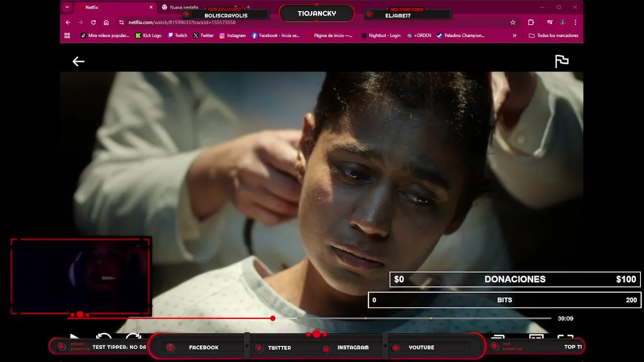Open Todos los marcadores folder
Image resolution: width=644 pixels, height=362 pixels.
(553, 36)
